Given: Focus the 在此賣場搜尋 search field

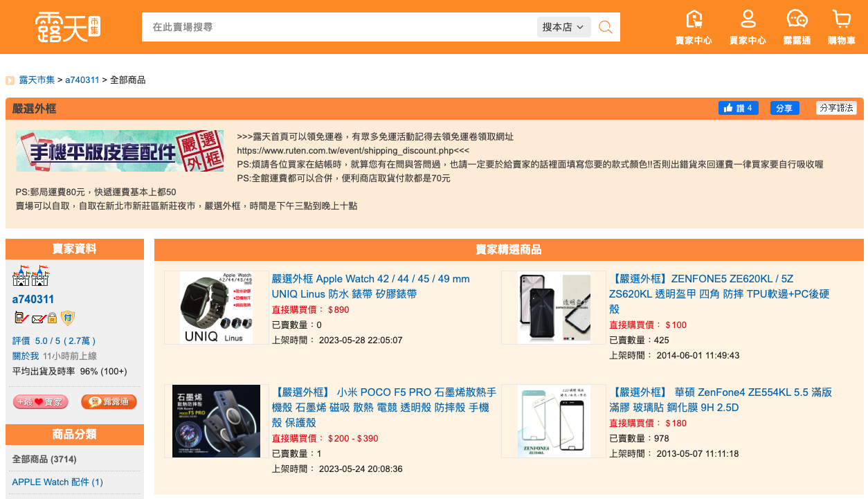Looking at the screenshot, I should pyautogui.click(x=339, y=27).
